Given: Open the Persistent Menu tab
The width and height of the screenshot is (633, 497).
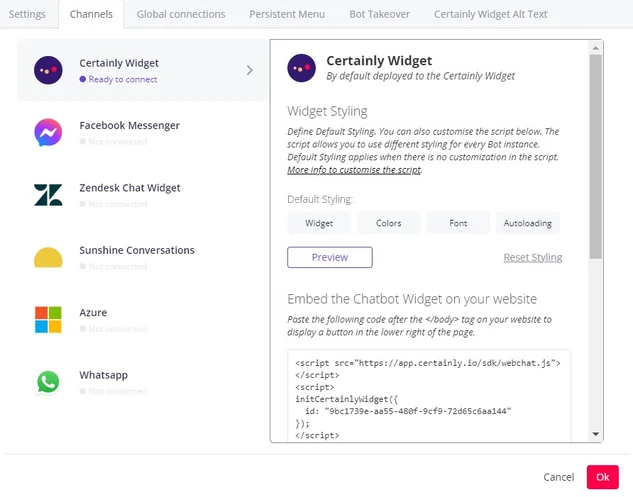Looking at the screenshot, I should (287, 14).
